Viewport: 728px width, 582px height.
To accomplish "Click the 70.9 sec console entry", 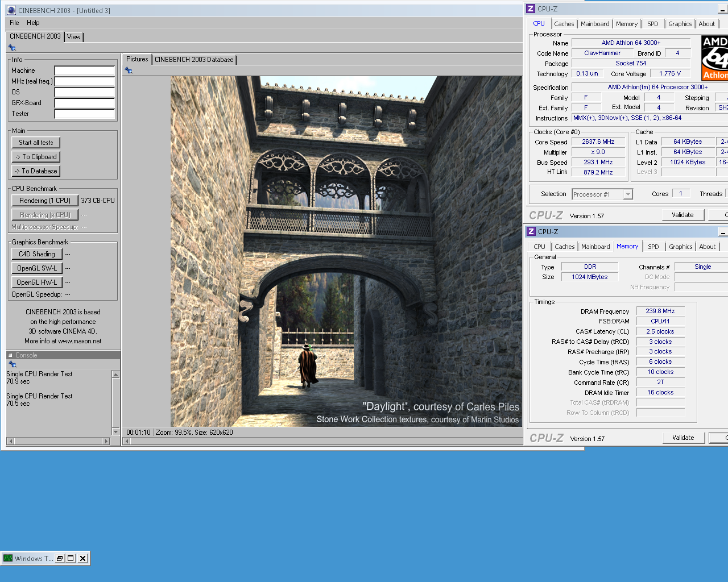I will (x=18, y=381).
